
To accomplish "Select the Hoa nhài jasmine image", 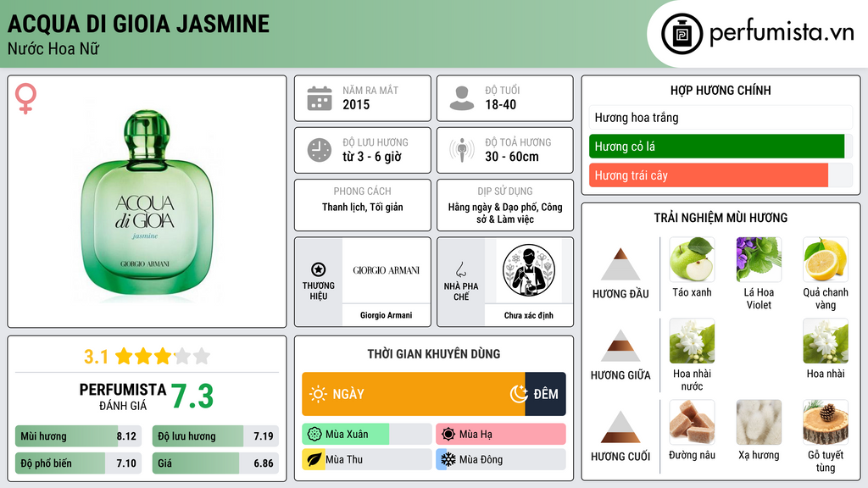I will coord(826,341).
